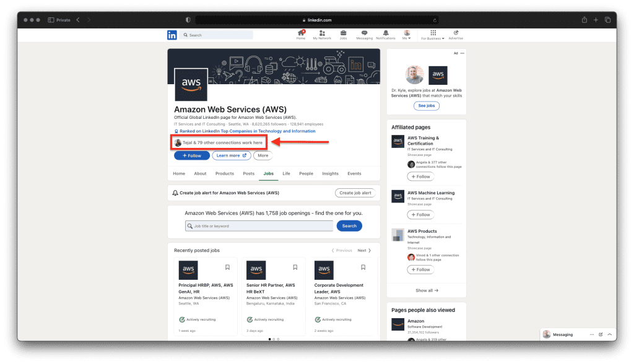Switch to the About tab
The width and height of the screenshot is (634, 364).
coord(200,173)
